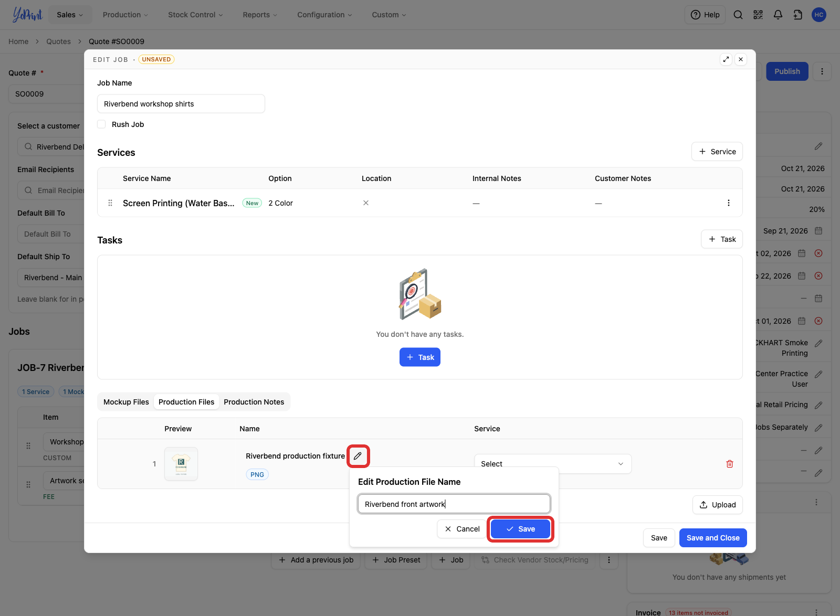Open the Service Select dropdown for the file
840x616 pixels.
pos(552,464)
